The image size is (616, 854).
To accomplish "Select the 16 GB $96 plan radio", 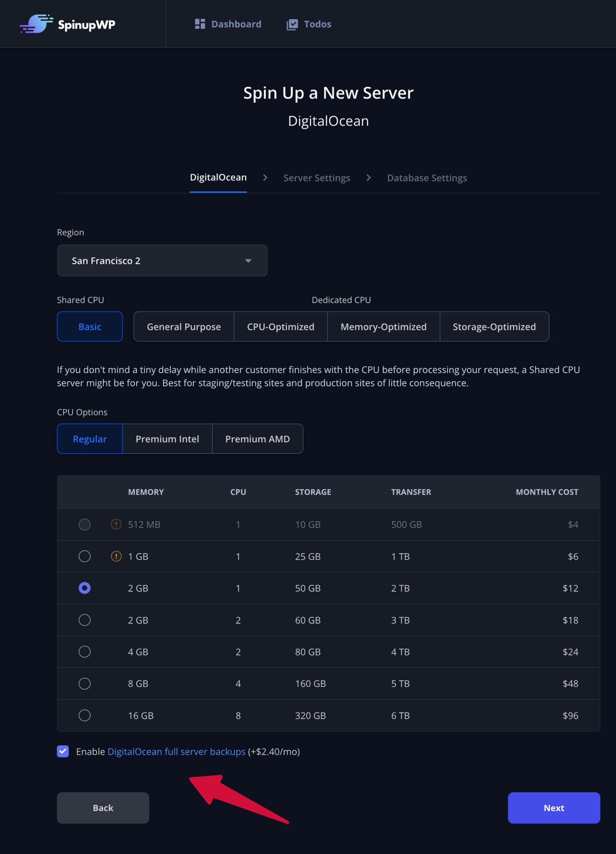I will [84, 715].
